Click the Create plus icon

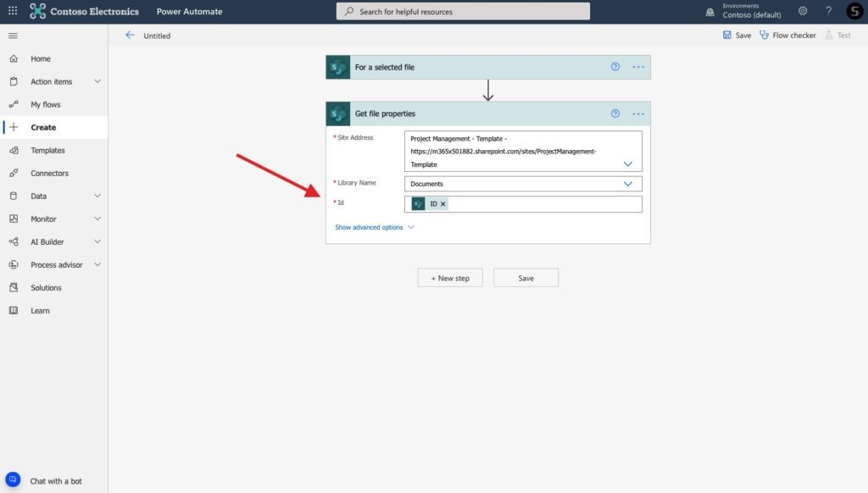click(14, 127)
